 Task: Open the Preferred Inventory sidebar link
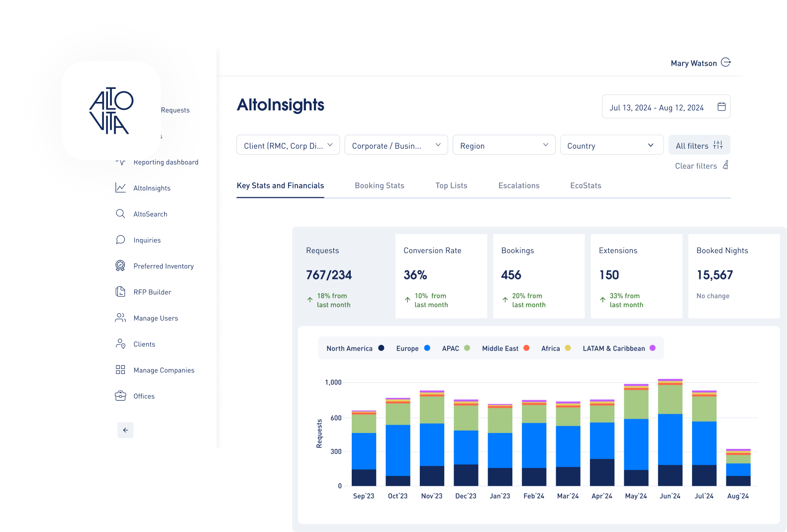tap(164, 266)
